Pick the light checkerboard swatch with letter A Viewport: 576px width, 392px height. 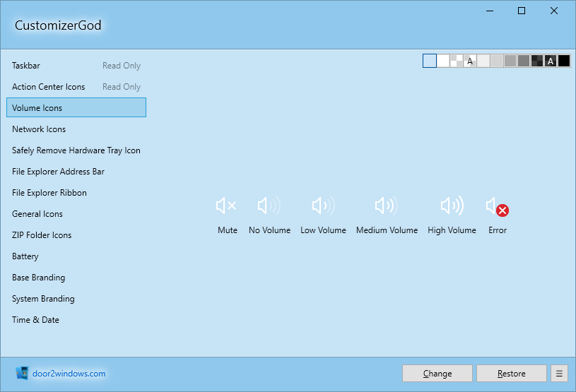470,61
